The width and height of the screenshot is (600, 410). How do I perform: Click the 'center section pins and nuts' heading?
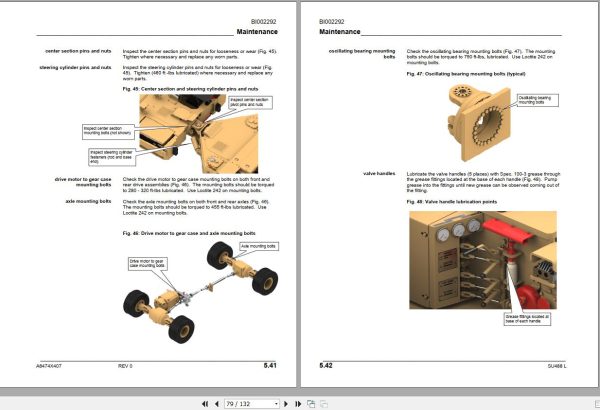click(x=78, y=51)
